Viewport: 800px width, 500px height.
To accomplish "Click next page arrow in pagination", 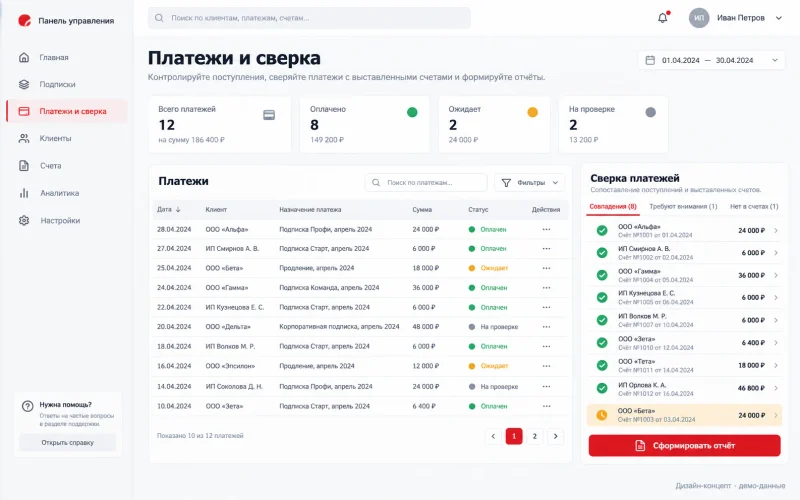I will tap(556, 436).
